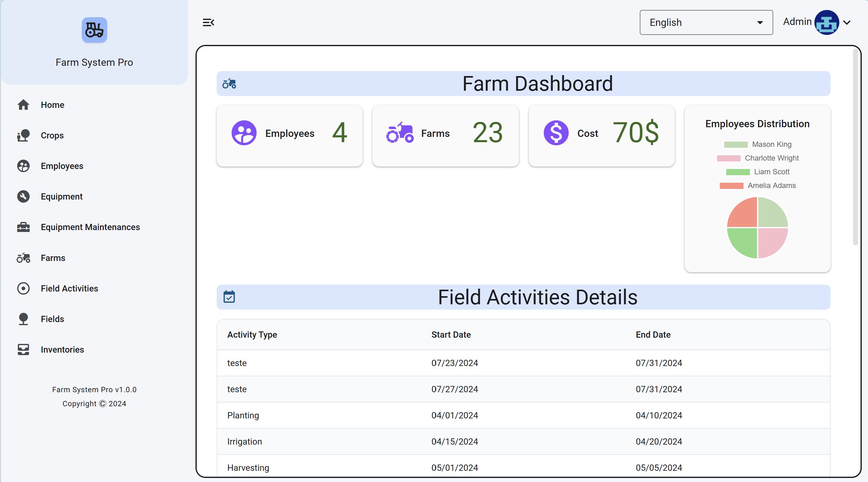Click the Equipment wrench icon
The height and width of the screenshot is (482, 868).
[23, 196]
